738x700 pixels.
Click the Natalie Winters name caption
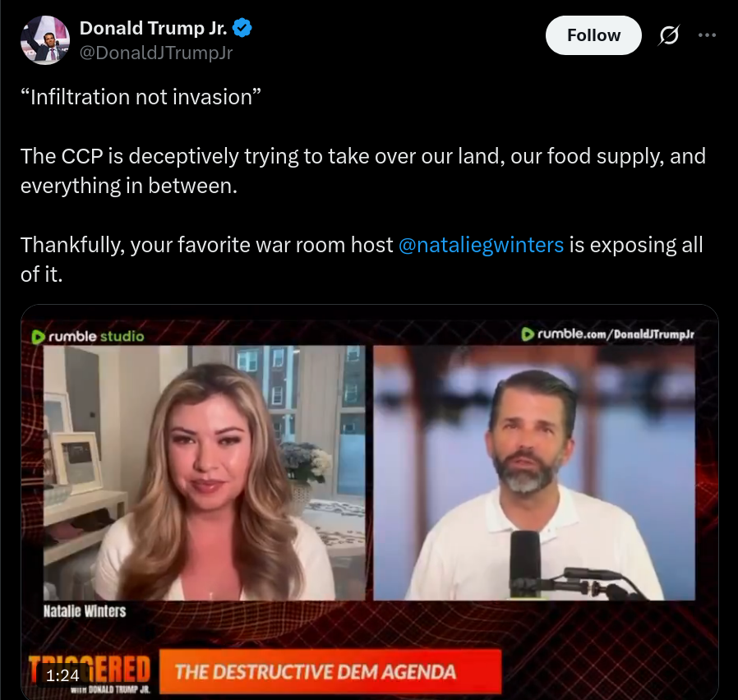point(85,611)
